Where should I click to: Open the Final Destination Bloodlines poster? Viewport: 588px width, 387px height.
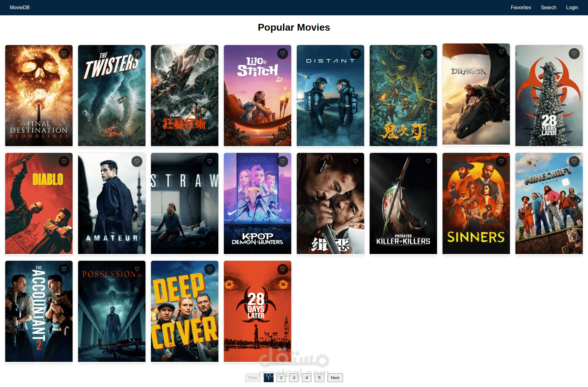[39, 96]
